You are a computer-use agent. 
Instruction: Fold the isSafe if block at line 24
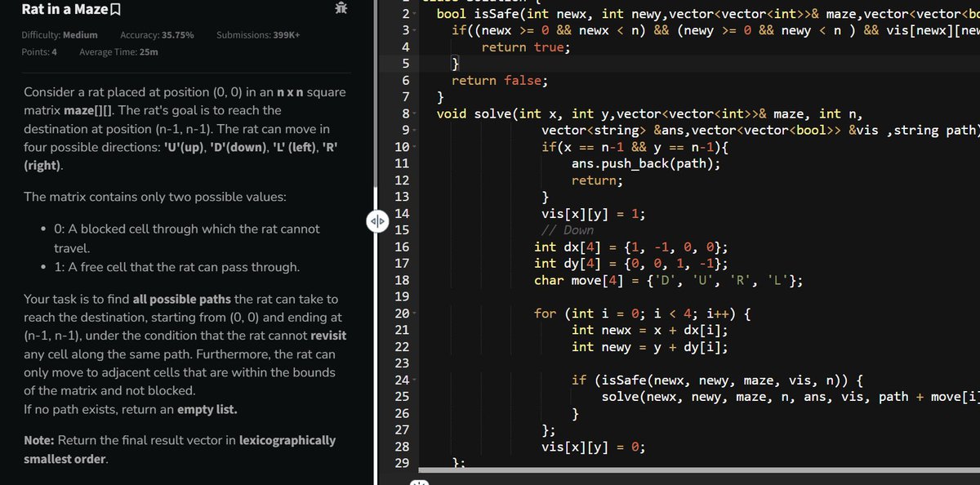point(415,380)
